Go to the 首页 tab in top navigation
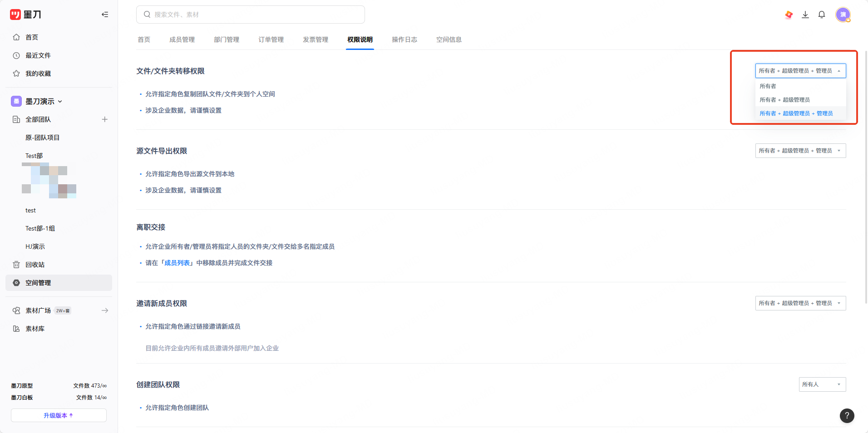 tap(144, 39)
